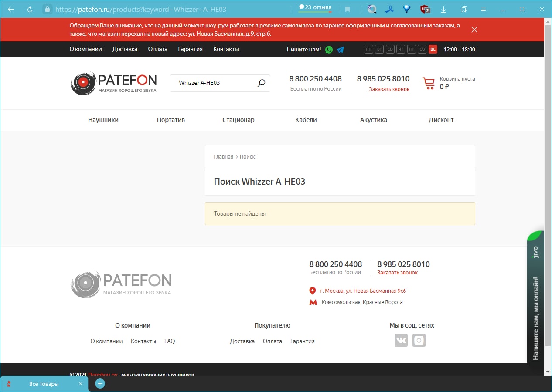Click the blue ribbon extension icon
This screenshot has width=552, height=392.
[389, 9]
